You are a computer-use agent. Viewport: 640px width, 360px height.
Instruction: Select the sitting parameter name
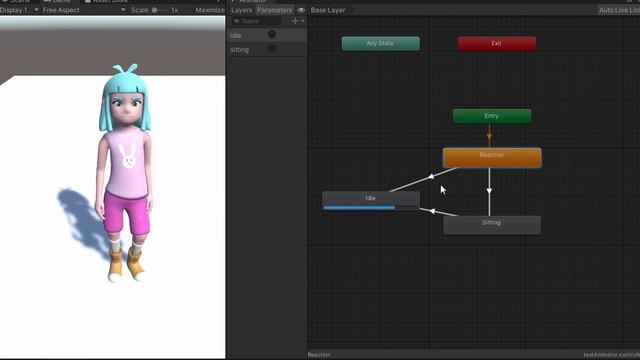[240, 50]
